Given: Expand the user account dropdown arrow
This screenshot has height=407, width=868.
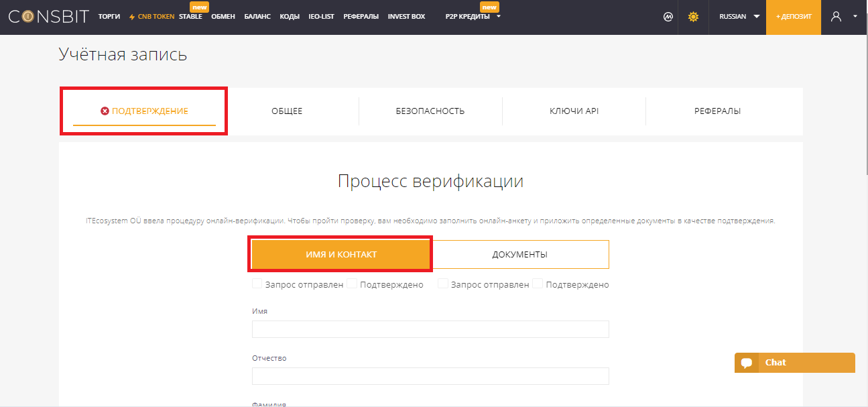Looking at the screenshot, I should tap(855, 17).
